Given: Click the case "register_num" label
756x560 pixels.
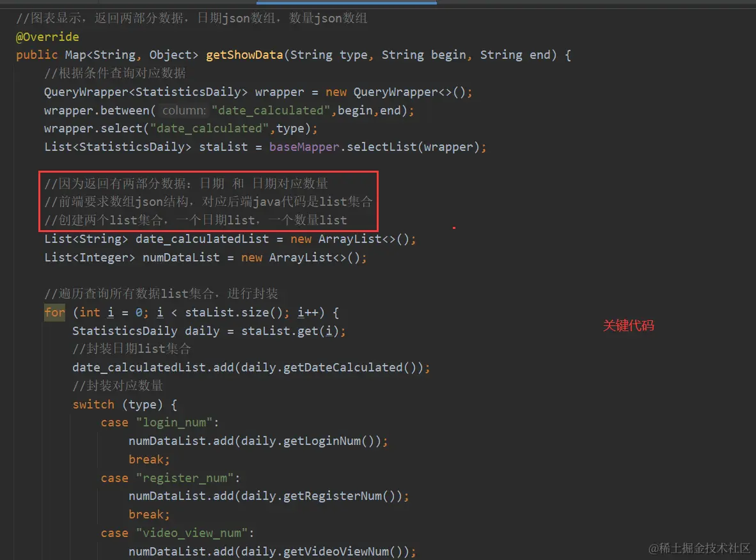Looking at the screenshot, I should tap(170, 478).
